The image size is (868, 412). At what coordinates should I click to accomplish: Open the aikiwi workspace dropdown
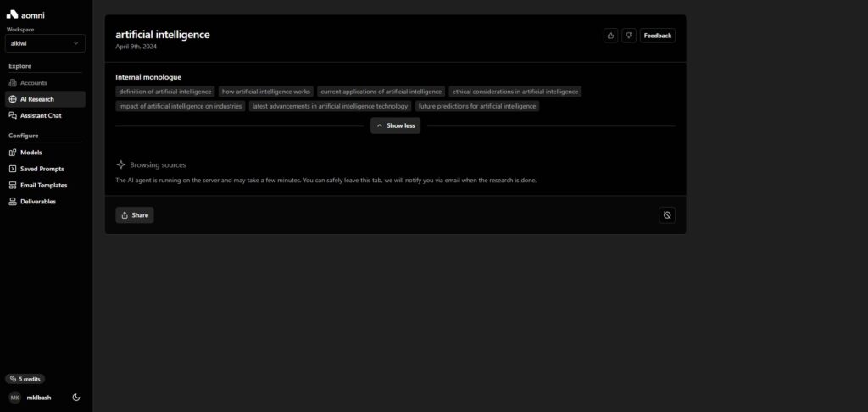tap(46, 43)
